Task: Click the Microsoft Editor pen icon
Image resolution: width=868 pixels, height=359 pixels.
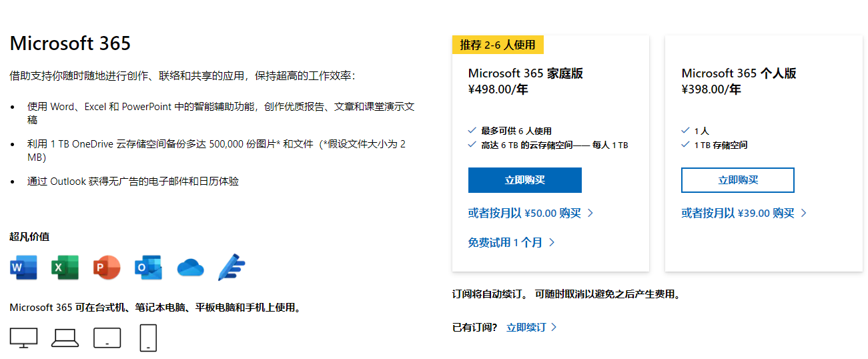Action: [232, 268]
